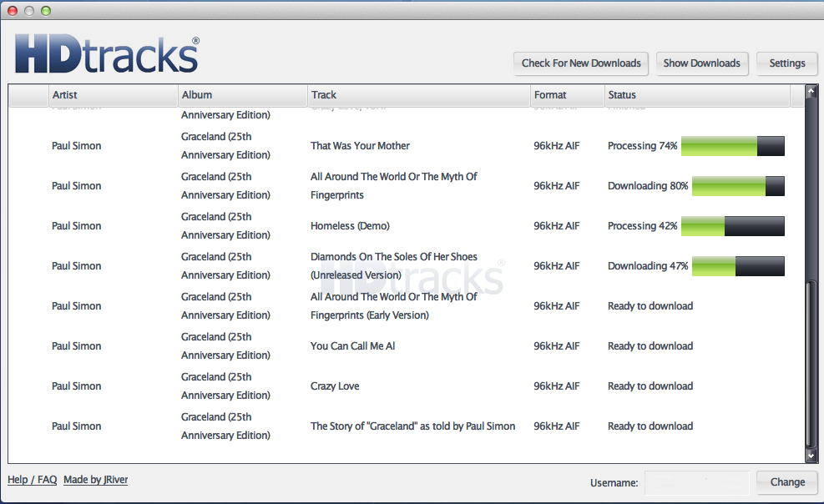This screenshot has width=824, height=504.
Task: Click the scrollbar down arrow
Action: coord(811,456)
